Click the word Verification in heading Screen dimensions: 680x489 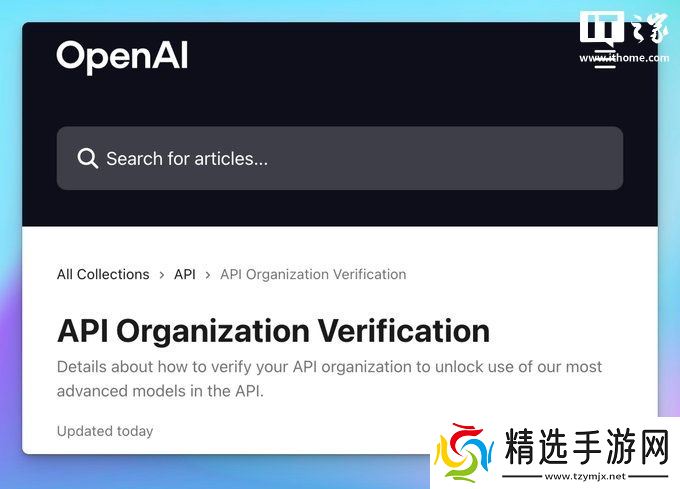tap(404, 332)
